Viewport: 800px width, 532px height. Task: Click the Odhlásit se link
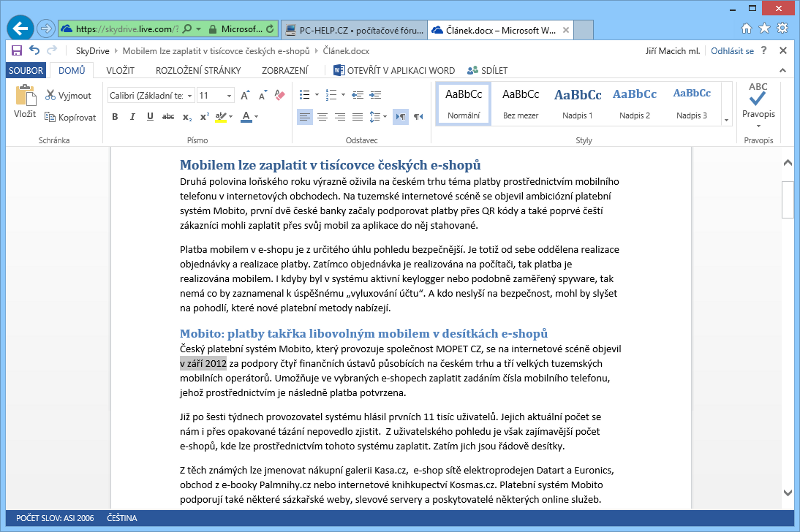click(732, 50)
